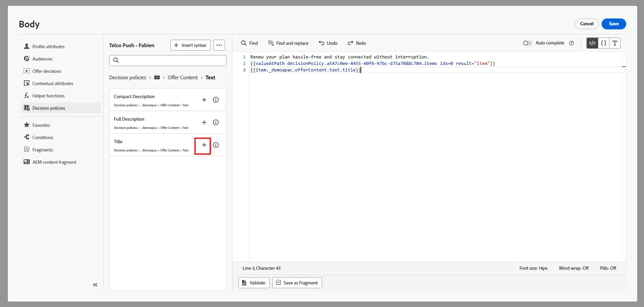Focus the attribute search field
The width and height of the screenshot is (644, 307).
point(168,61)
